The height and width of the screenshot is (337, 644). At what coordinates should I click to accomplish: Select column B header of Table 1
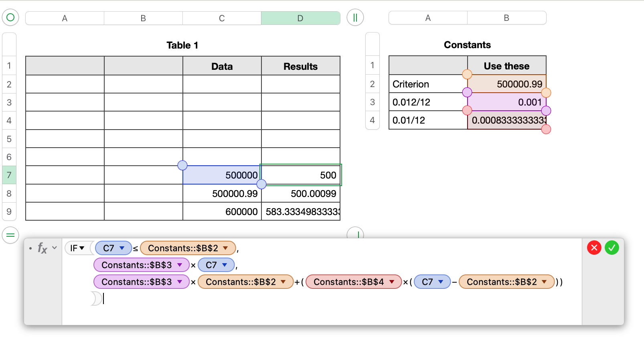tap(143, 18)
